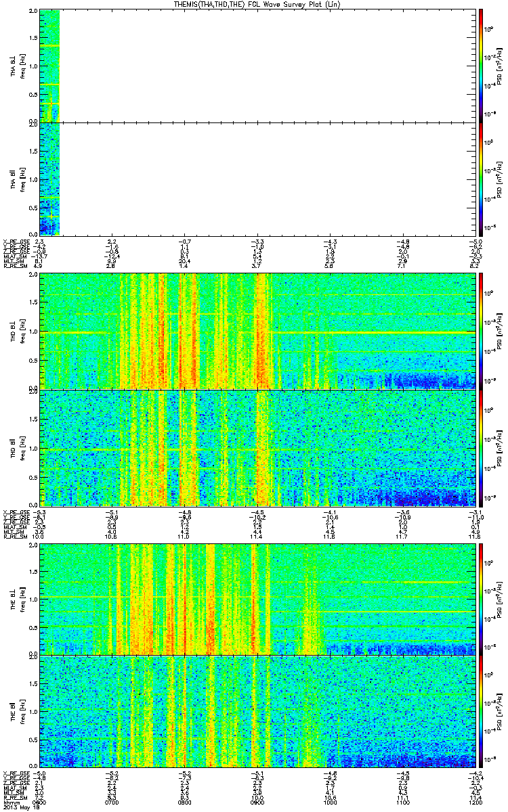This screenshot has height=812, width=508.
Task: Click the hhmm axis label at bottom
Action: click(9, 803)
